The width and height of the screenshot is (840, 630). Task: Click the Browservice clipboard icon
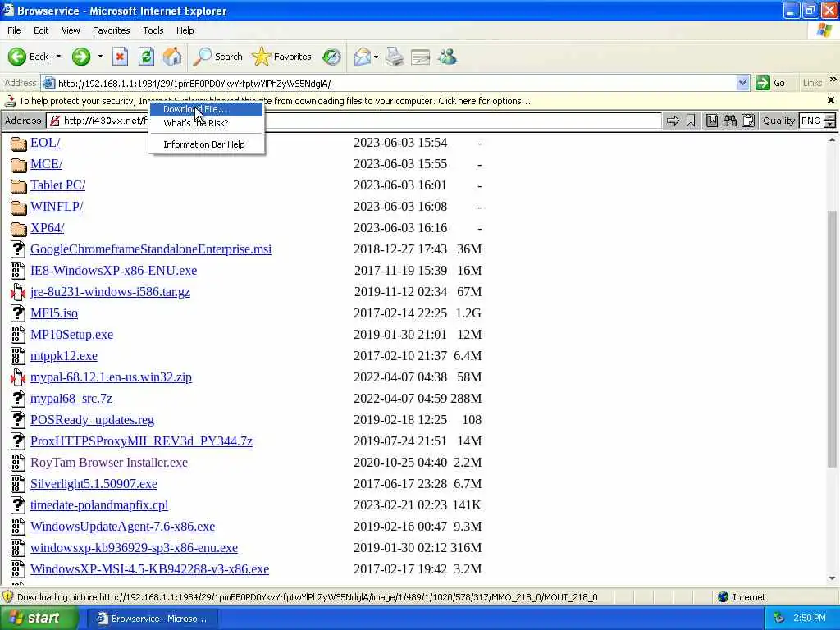pos(748,121)
